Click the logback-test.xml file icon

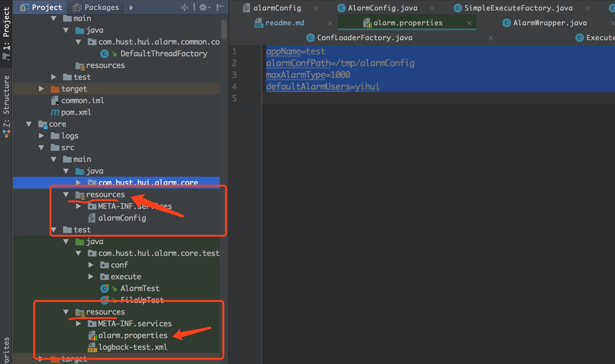coord(92,347)
